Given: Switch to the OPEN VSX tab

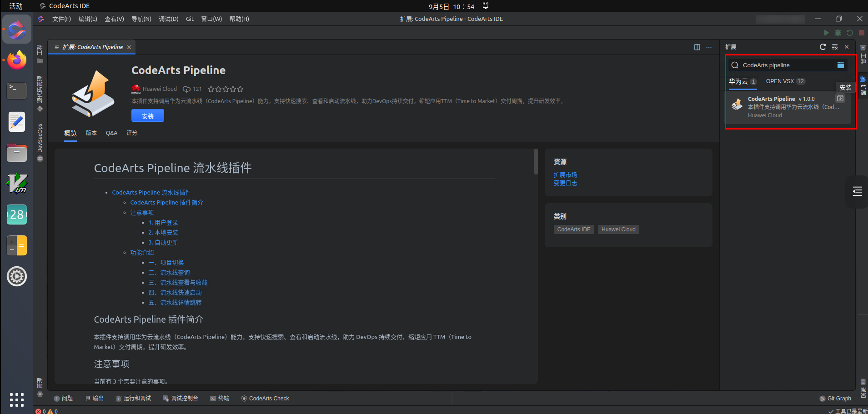Looking at the screenshot, I should [x=785, y=81].
